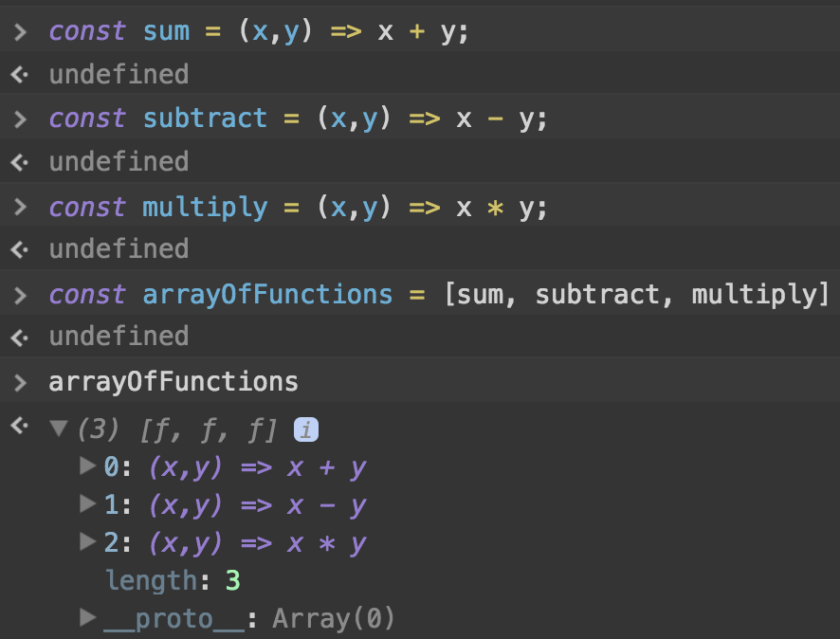Expand the function at array index 0
Screen dimensions: 840x639
pyautogui.click(x=86, y=466)
